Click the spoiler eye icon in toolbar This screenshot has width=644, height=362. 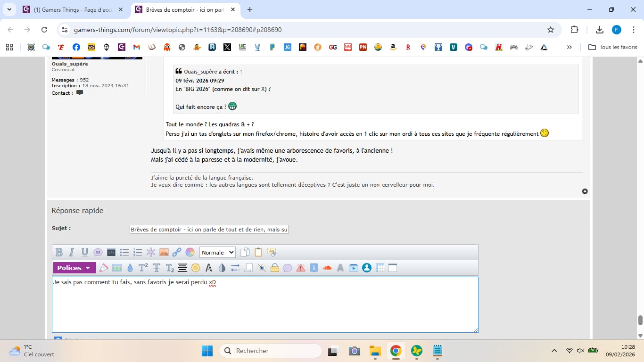pos(262,268)
